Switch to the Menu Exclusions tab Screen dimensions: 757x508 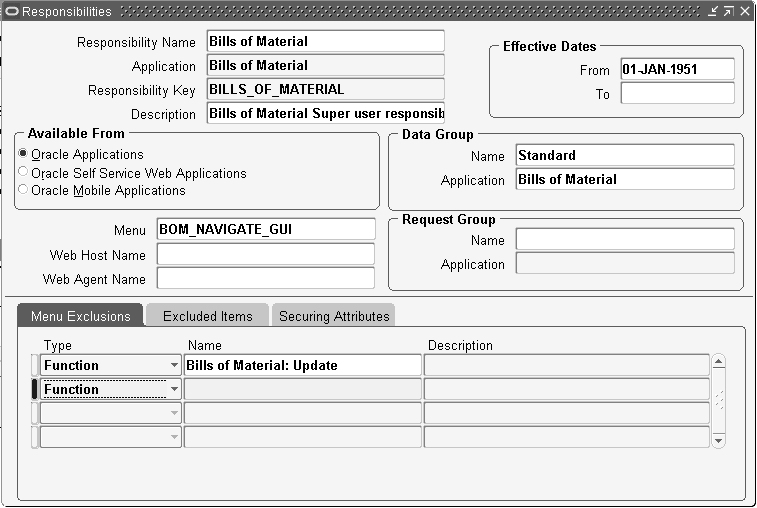pos(81,316)
